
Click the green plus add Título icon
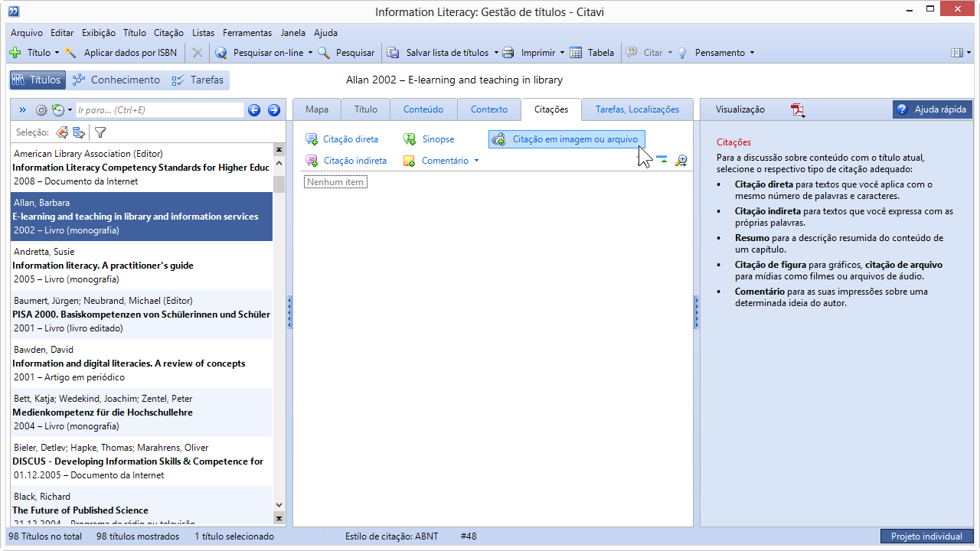15,53
